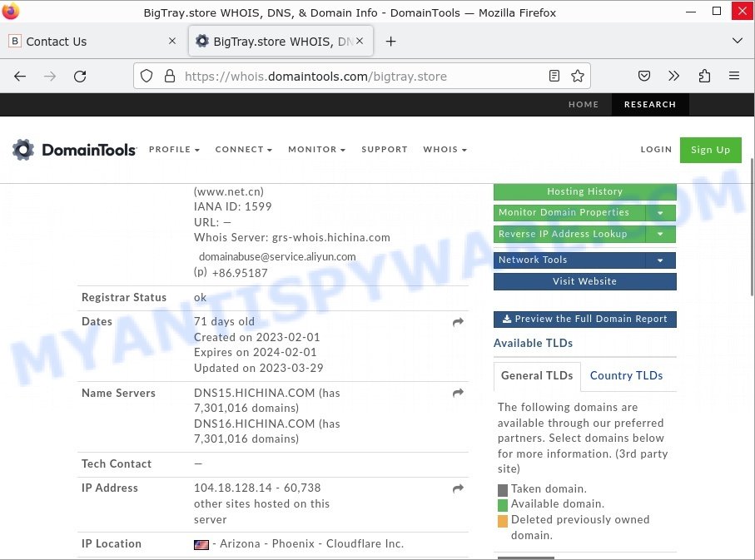The image size is (755, 560).
Task: Click the Visit Website button
Action: [584, 282]
